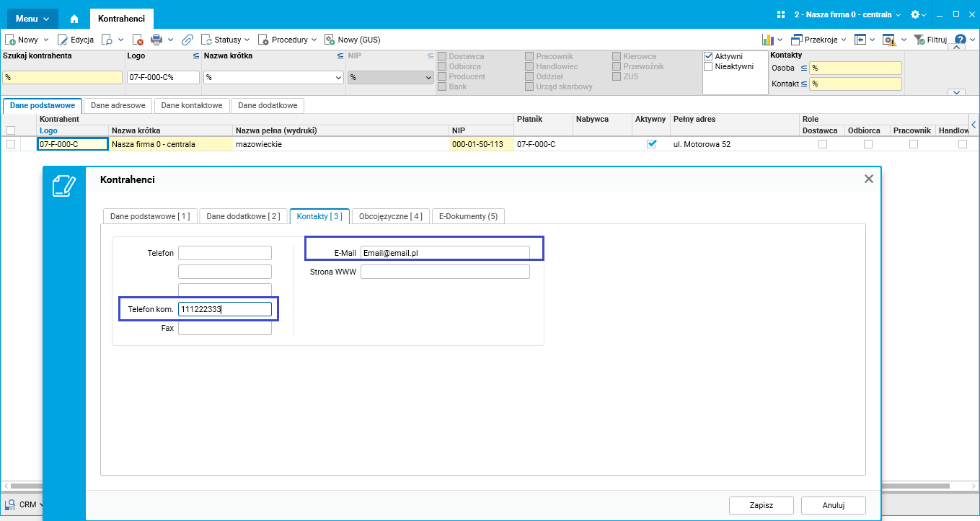Expand the Statusy dropdown
The width and height of the screenshot is (980, 521).
(x=226, y=40)
